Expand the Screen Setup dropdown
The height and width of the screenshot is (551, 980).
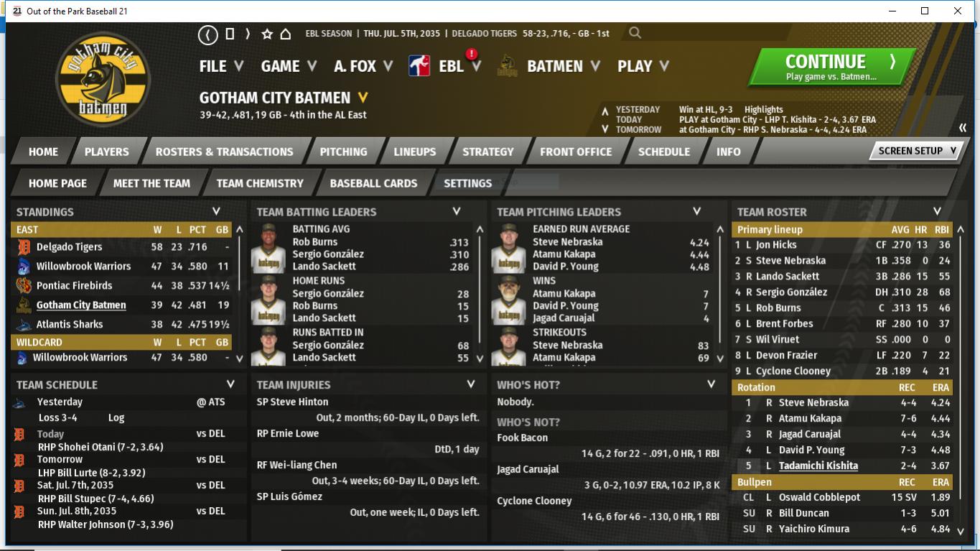[916, 151]
